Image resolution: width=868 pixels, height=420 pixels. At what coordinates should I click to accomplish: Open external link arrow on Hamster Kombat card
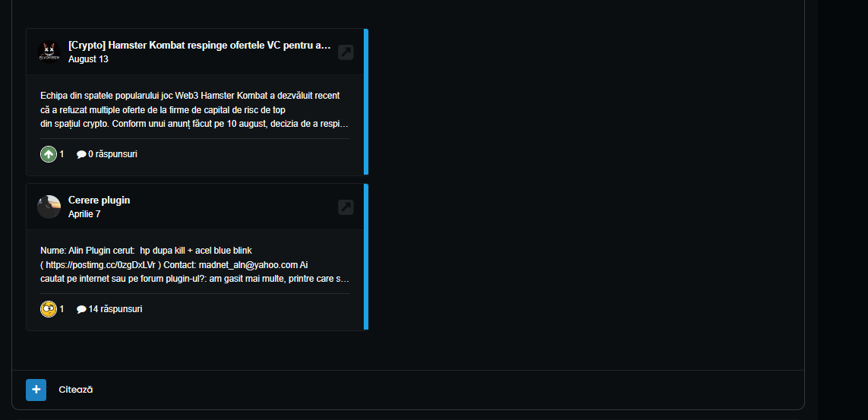(346, 52)
